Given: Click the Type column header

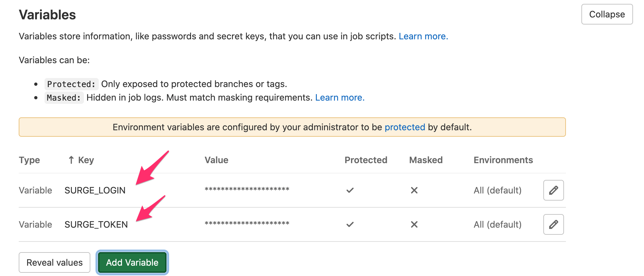Looking at the screenshot, I should [29, 160].
